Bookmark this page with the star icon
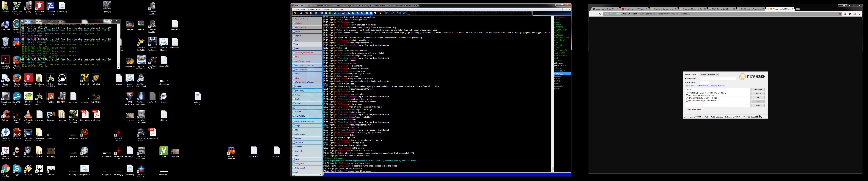The height and width of the screenshot is (181, 868). (x=840, y=14)
